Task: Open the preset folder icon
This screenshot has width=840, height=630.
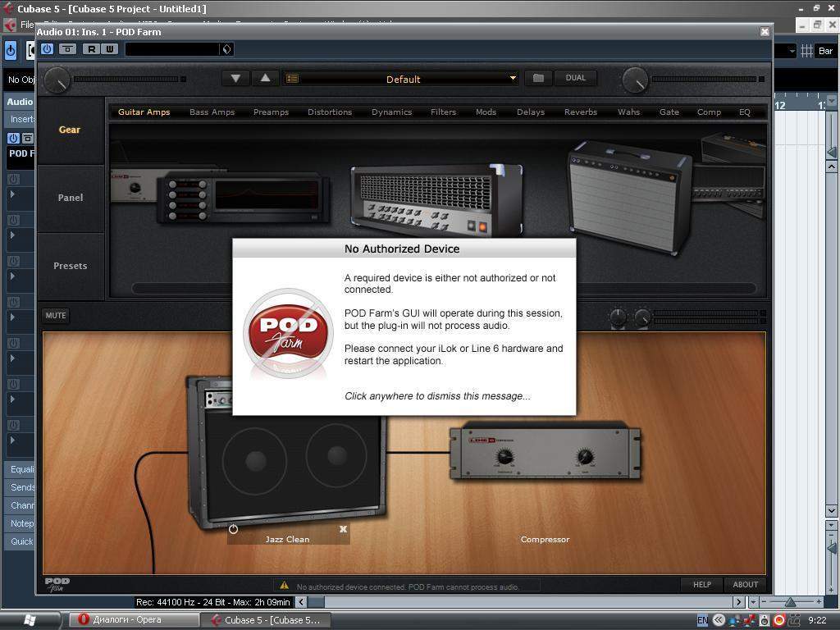Action: coord(538,78)
